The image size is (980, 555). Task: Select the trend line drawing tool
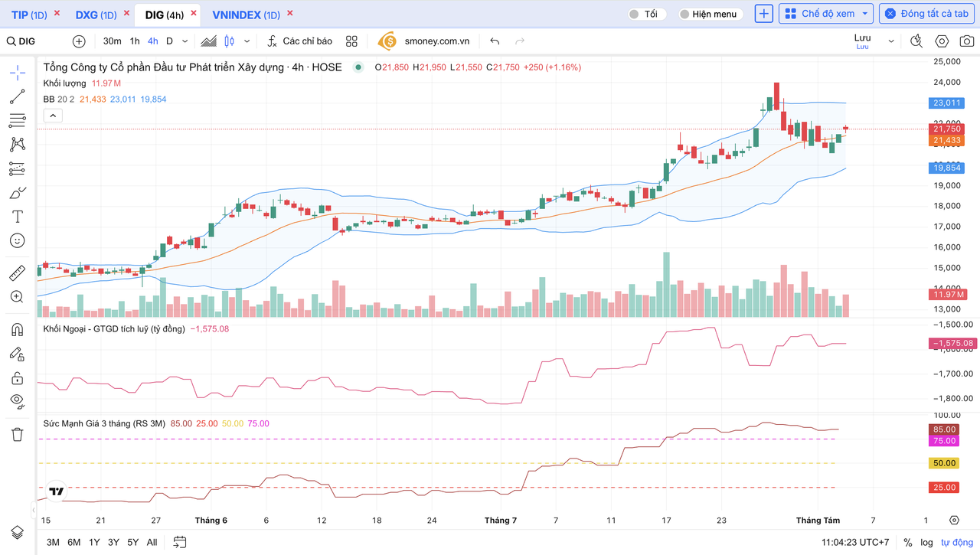pyautogui.click(x=17, y=97)
